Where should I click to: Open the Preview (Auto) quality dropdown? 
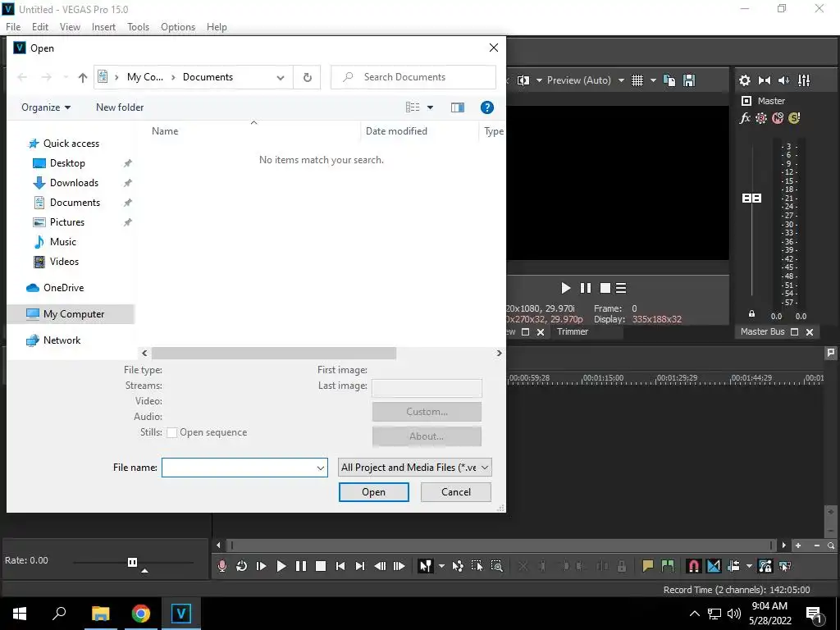(586, 80)
